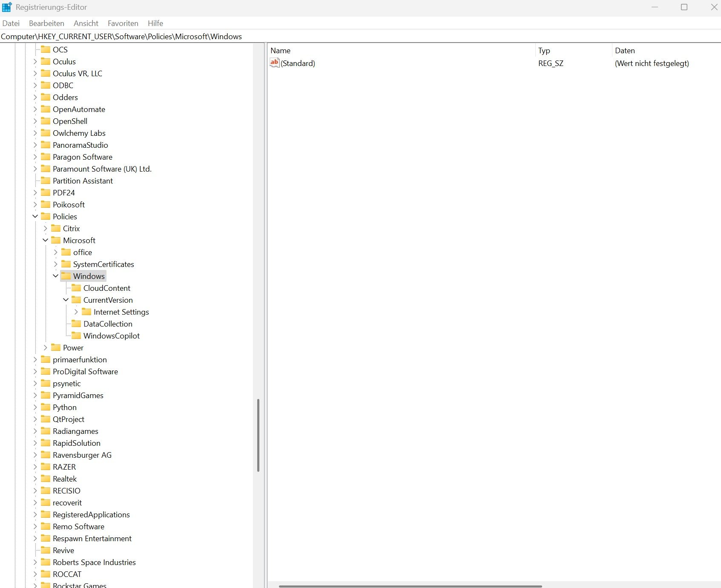Select the Partition Assistant key
The width and height of the screenshot is (721, 588).
coord(83,181)
